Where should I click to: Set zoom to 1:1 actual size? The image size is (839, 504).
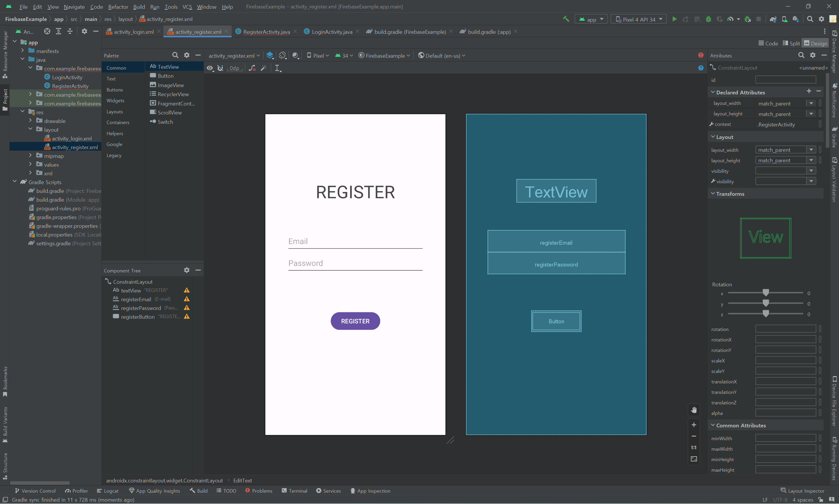pyautogui.click(x=694, y=447)
